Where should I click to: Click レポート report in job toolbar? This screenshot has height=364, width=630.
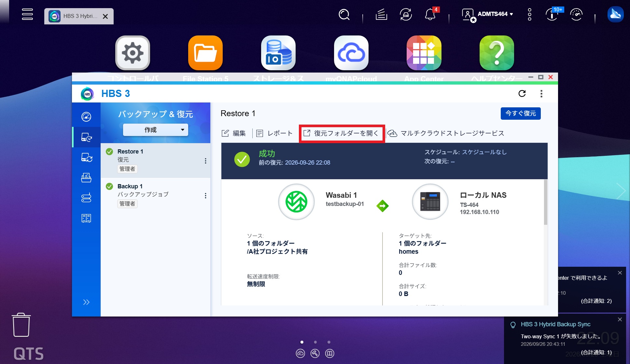point(274,133)
